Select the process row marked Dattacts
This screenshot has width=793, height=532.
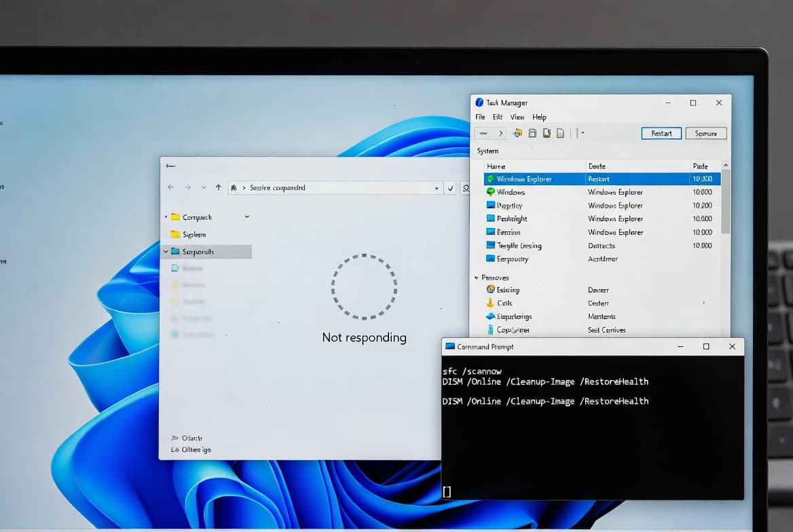[602, 246]
